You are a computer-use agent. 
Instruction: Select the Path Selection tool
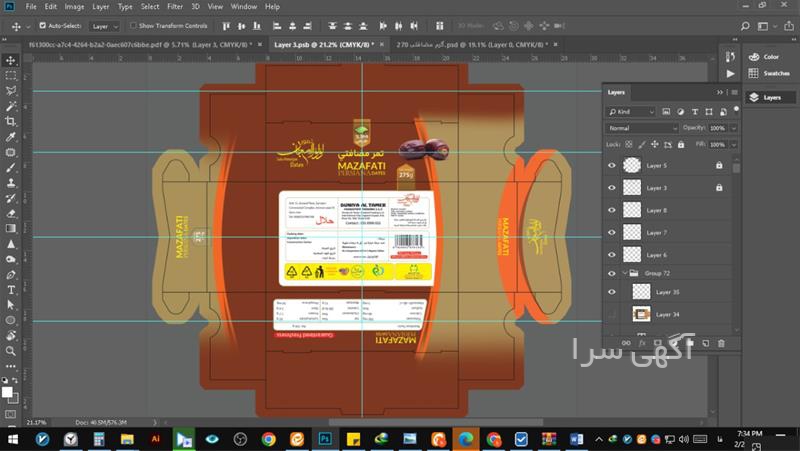(x=10, y=305)
